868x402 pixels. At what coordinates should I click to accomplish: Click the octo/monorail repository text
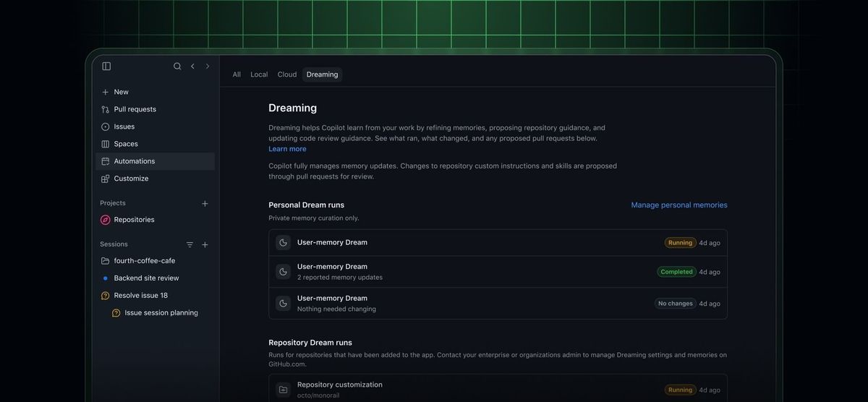click(318, 395)
